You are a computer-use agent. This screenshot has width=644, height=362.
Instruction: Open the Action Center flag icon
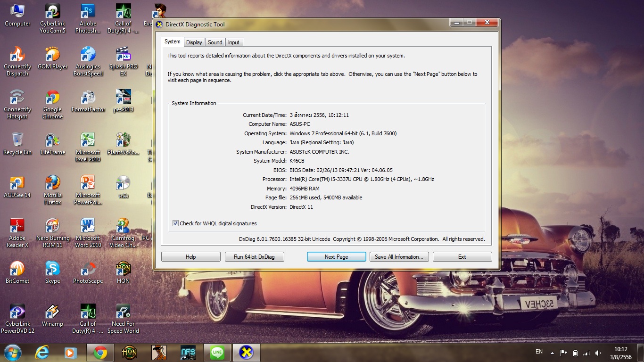tap(563, 353)
